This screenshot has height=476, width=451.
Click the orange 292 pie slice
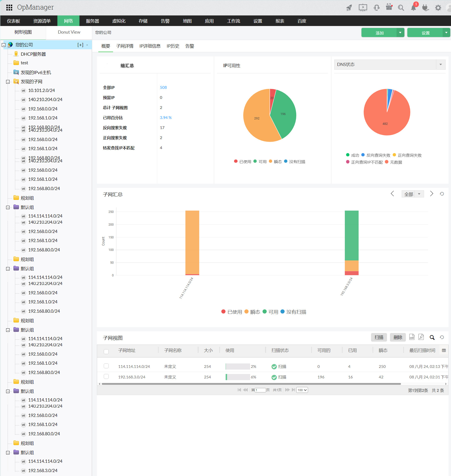pyautogui.click(x=257, y=118)
